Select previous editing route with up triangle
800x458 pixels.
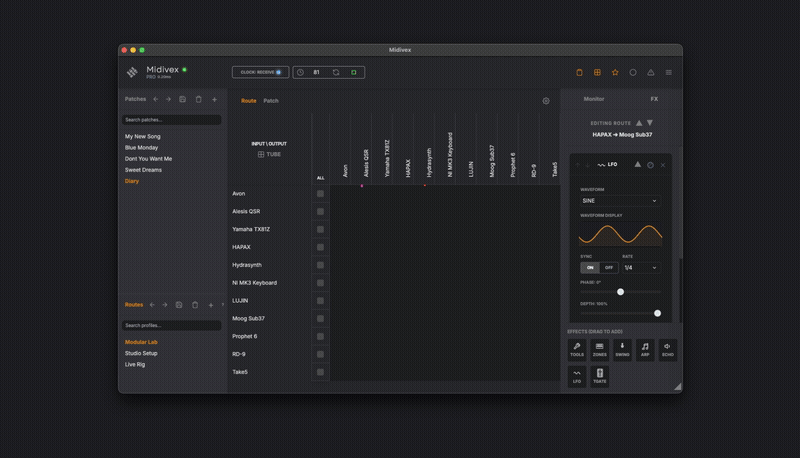coord(639,123)
